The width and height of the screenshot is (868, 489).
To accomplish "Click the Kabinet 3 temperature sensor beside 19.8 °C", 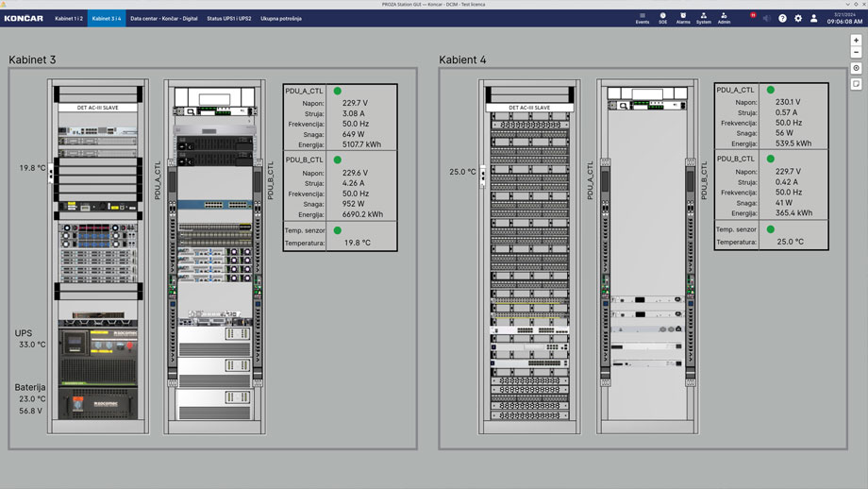I will [x=51, y=174].
